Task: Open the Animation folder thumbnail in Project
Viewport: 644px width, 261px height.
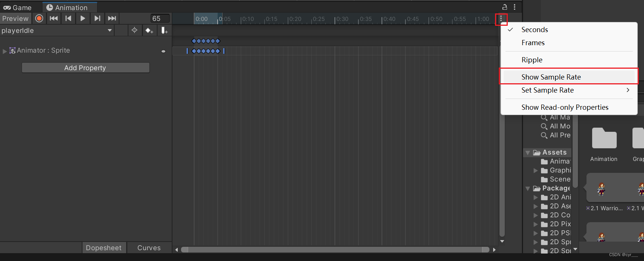Action: tap(604, 138)
